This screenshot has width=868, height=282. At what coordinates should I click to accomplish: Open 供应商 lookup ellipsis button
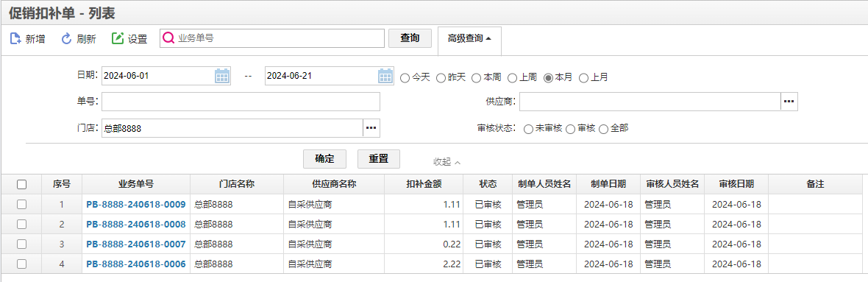coord(789,102)
